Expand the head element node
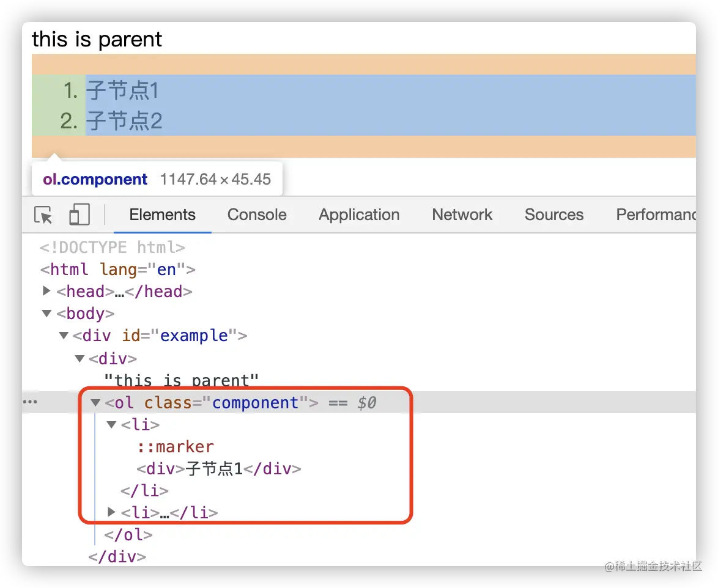 point(46,290)
